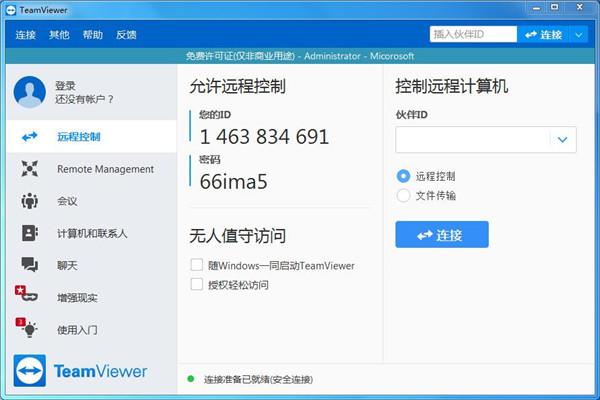The width and height of the screenshot is (600, 400).
Task: Open the 使用入门 section
Action: coord(91,329)
